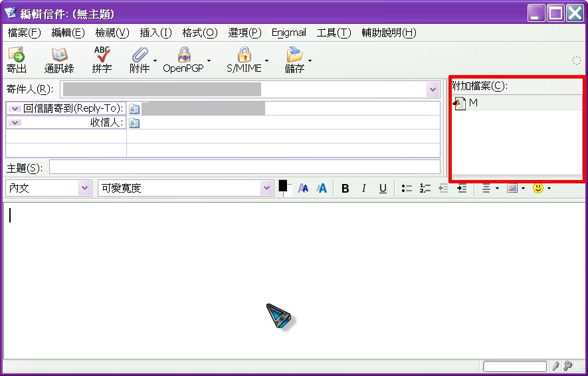Viewport: 588px width, 376px height.
Task: Expand the OpenPGP dropdown arrow
Action: point(209,60)
